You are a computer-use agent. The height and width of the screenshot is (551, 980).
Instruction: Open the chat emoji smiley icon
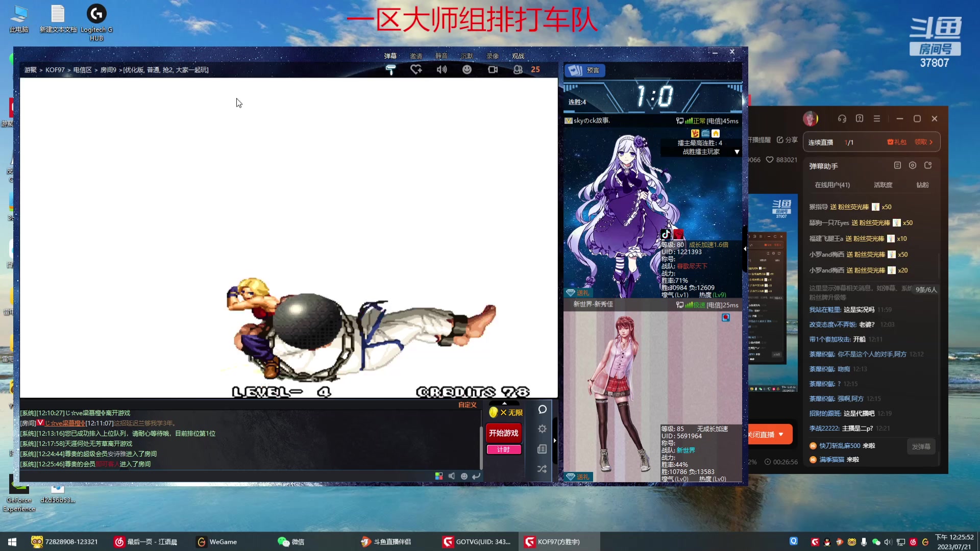(x=464, y=476)
